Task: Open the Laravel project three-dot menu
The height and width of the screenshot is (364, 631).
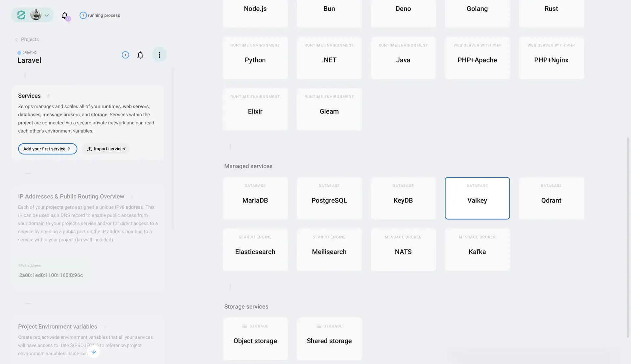Action: (159, 55)
